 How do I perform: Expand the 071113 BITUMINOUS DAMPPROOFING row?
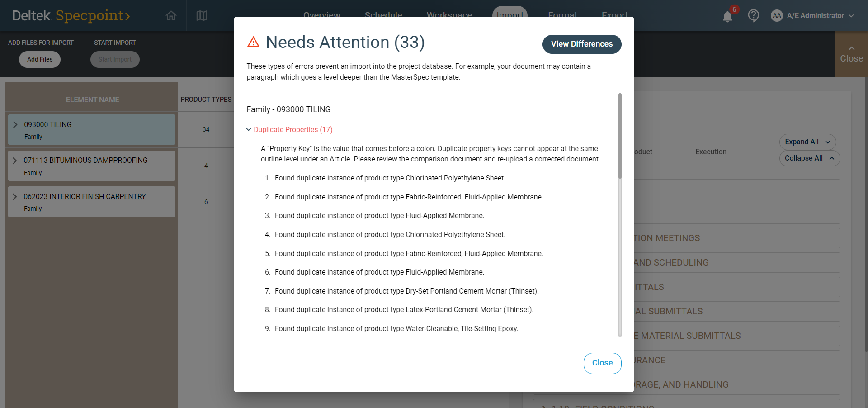coord(15,161)
